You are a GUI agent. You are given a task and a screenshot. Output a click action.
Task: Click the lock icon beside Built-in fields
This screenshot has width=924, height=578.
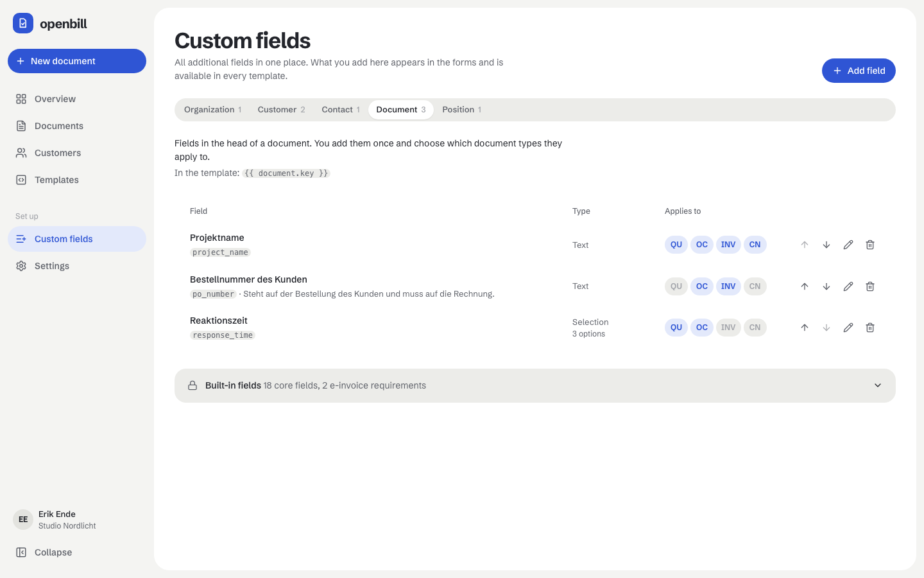(x=193, y=385)
